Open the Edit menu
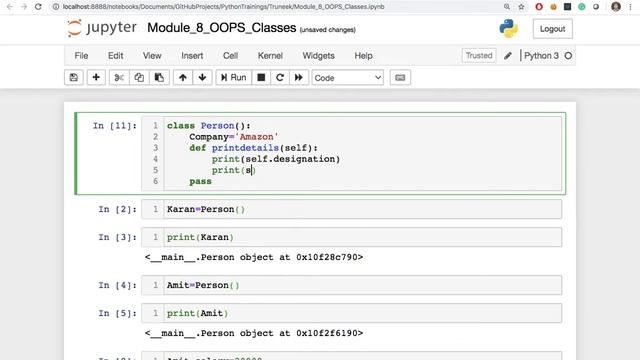This screenshot has height=360, width=640. (116, 56)
